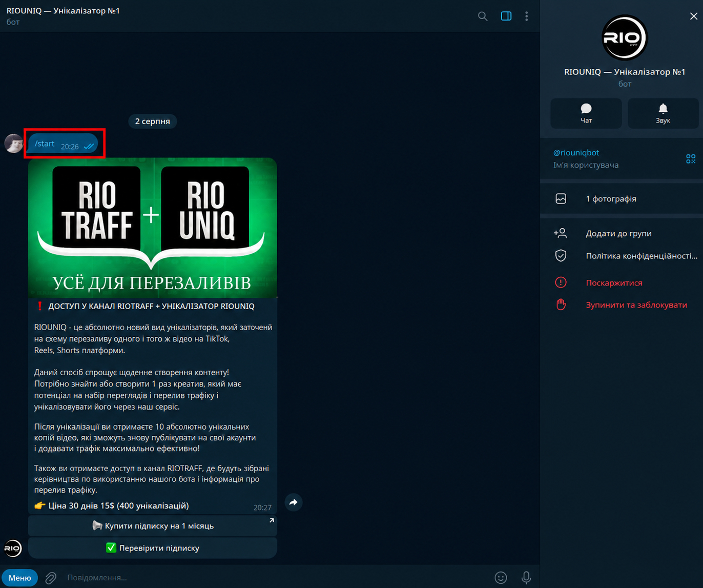703x588 pixels.
Task: Click the red hand block icon
Action: [561, 305]
